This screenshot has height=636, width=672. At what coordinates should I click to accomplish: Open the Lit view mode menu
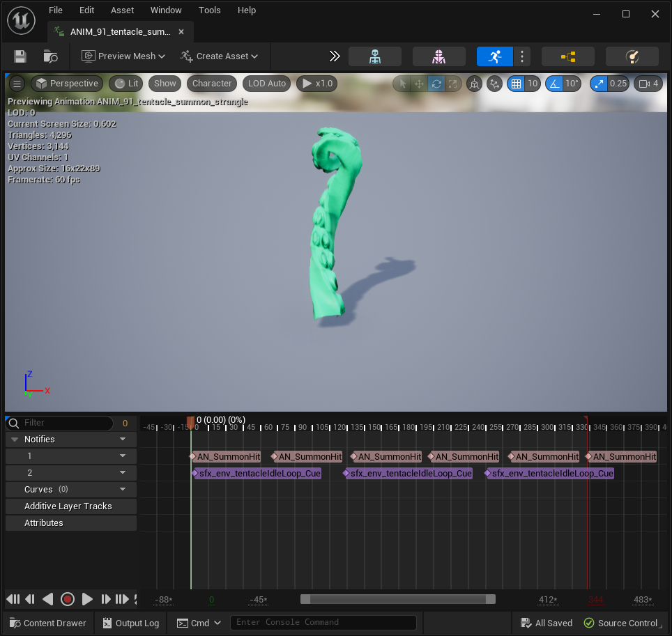[x=126, y=84]
